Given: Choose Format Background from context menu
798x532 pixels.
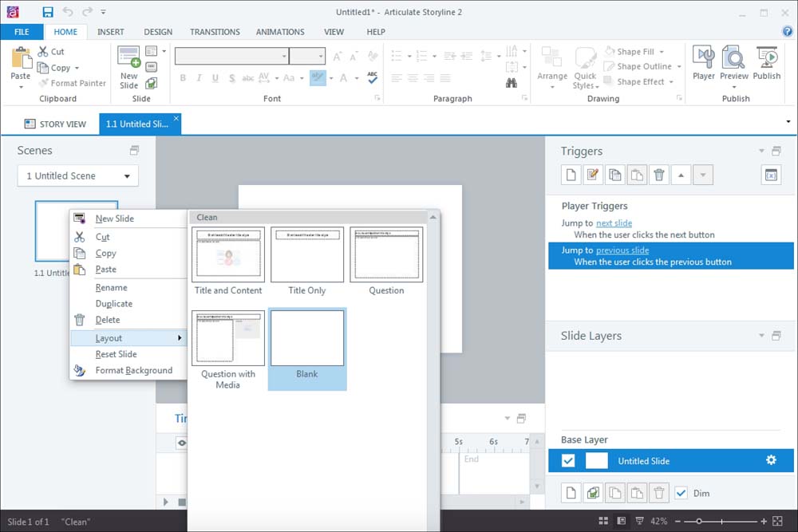Looking at the screenshot, I should pyautogui.click(x=134, y=370).
